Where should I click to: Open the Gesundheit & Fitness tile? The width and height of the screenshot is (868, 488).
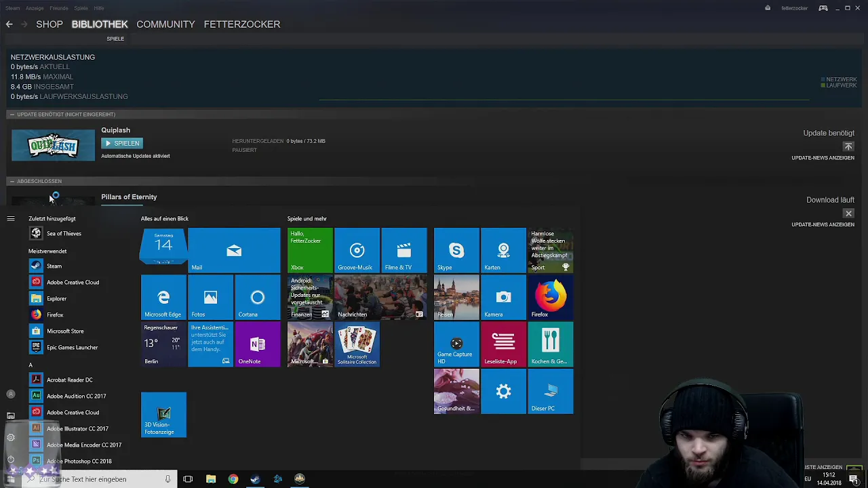coord(456,391)
